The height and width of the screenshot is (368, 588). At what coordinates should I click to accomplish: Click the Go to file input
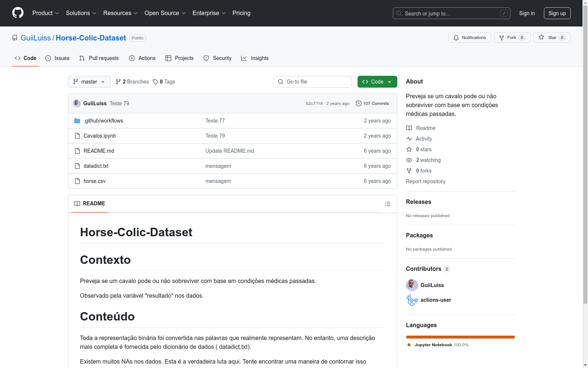(x=312, y=82)
